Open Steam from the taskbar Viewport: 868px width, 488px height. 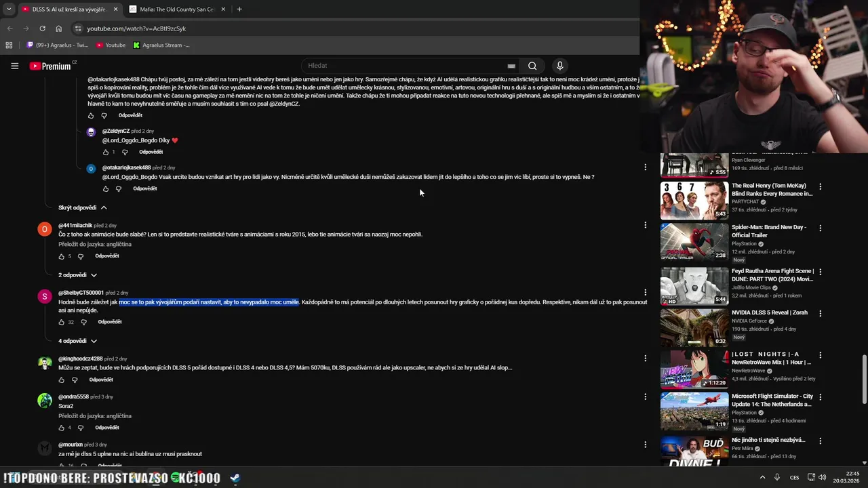point(235,478)
